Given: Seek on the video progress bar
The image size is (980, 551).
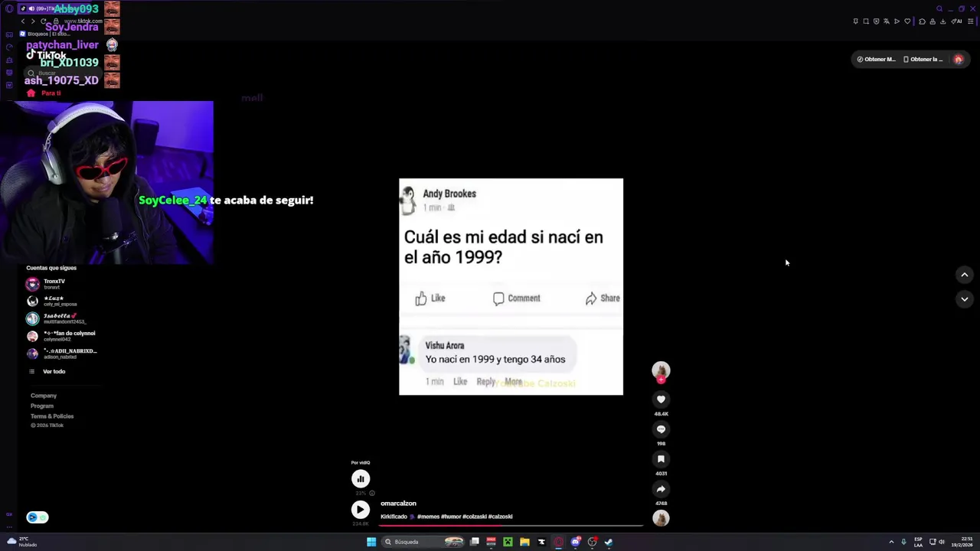Looking at the screenshot, I should point(511,526).
